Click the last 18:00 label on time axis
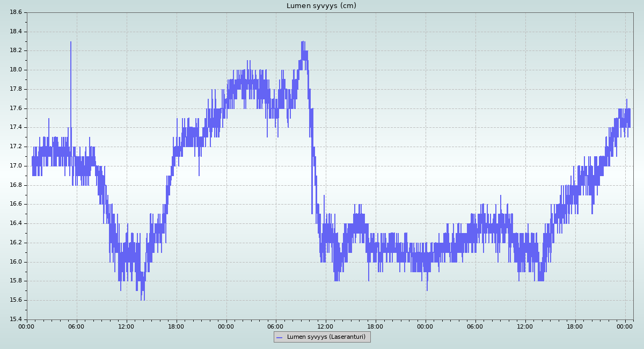This screenshot has height=349, width=644. 575,326
